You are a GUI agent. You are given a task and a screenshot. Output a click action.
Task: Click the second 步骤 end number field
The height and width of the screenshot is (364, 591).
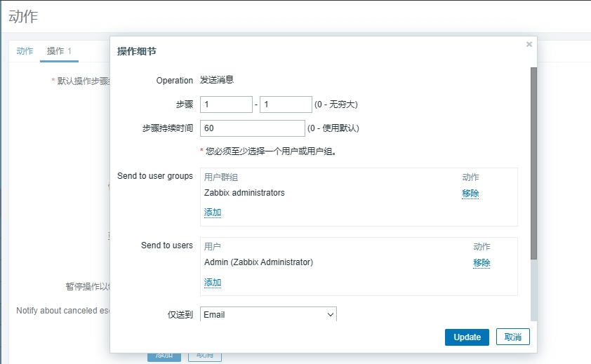tap(285, 105)
